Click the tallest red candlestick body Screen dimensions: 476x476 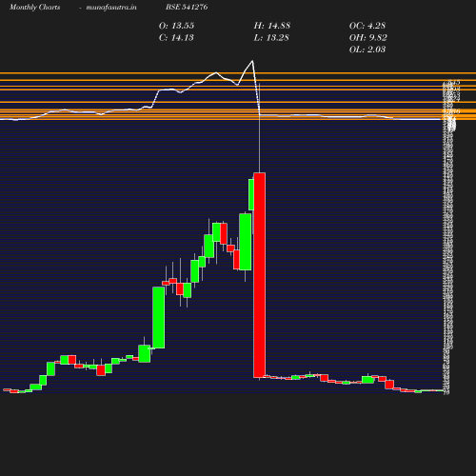point(260,275)
